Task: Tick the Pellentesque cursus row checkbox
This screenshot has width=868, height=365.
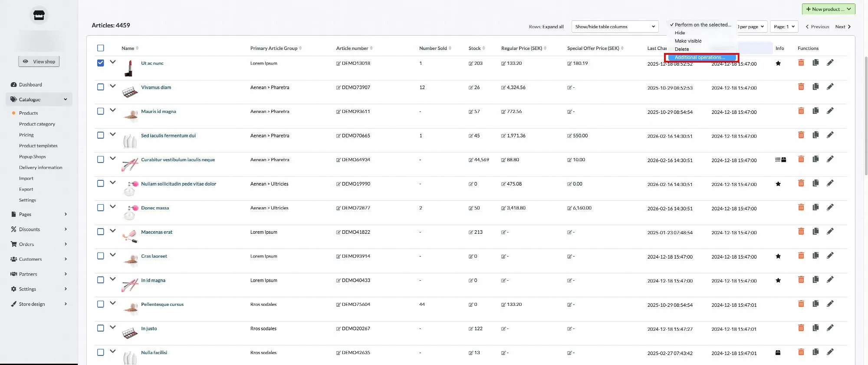Action: (101, 304)
